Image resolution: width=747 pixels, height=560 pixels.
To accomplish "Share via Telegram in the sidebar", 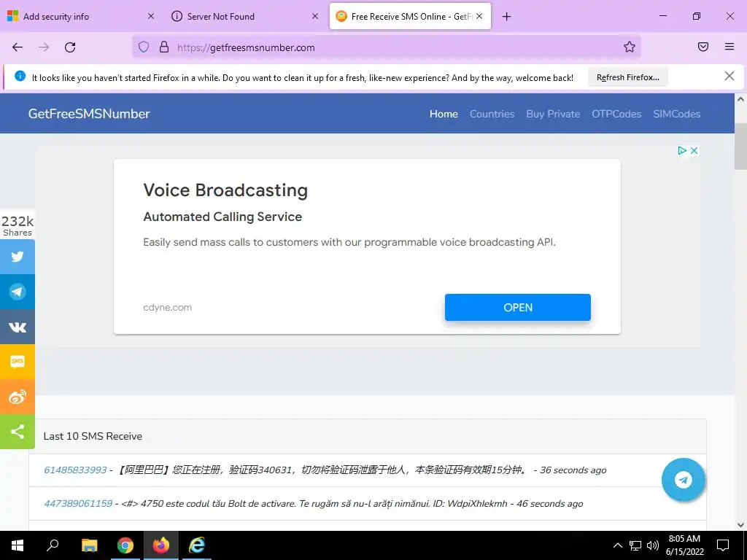I will tap(18, 292).
